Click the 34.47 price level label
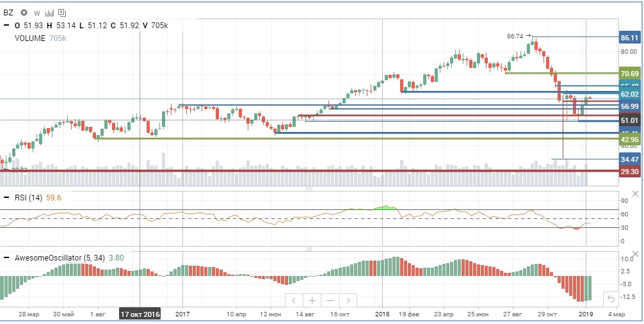644x324 pixels. tap(630, 159)
